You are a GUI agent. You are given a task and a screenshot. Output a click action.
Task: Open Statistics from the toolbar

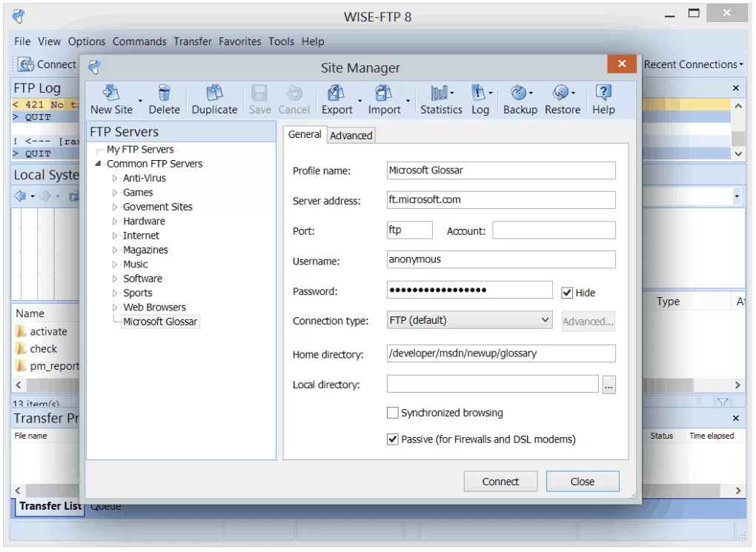pyautogui.click(x=441, y=93)
